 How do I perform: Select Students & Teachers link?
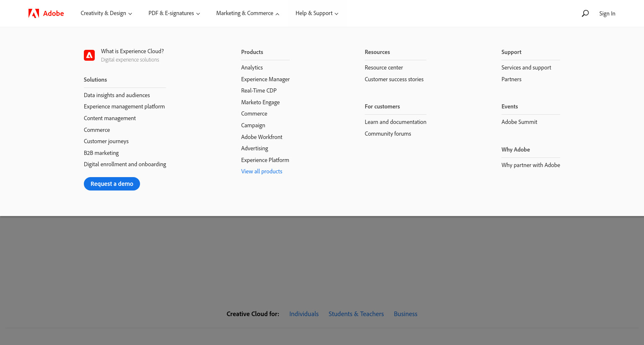356,314
